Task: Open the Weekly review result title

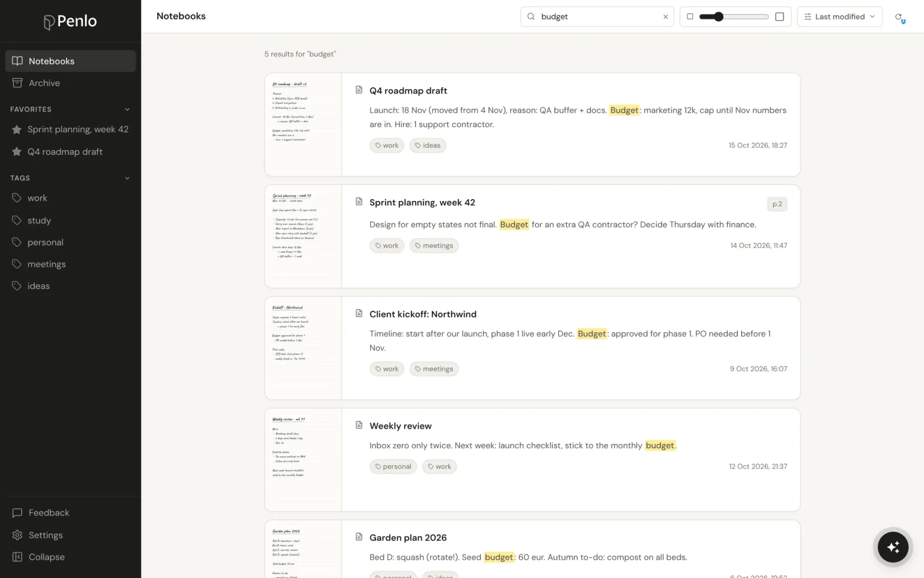Action: pyautogui.click(x=401, y=426)
